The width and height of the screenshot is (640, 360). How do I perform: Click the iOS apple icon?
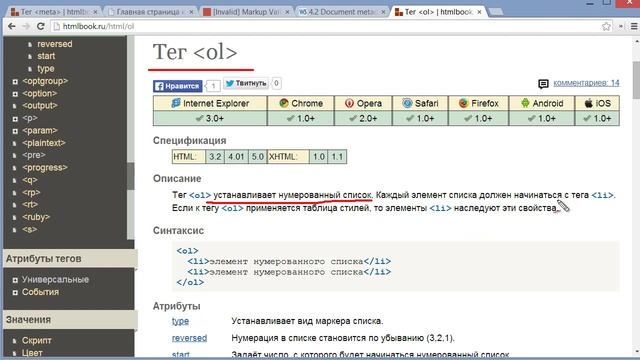[588, 103]
